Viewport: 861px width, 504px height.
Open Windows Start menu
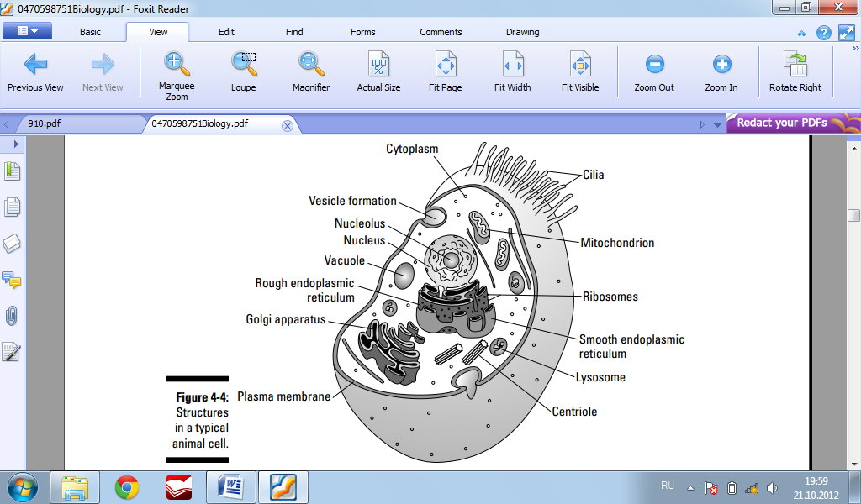23,487
